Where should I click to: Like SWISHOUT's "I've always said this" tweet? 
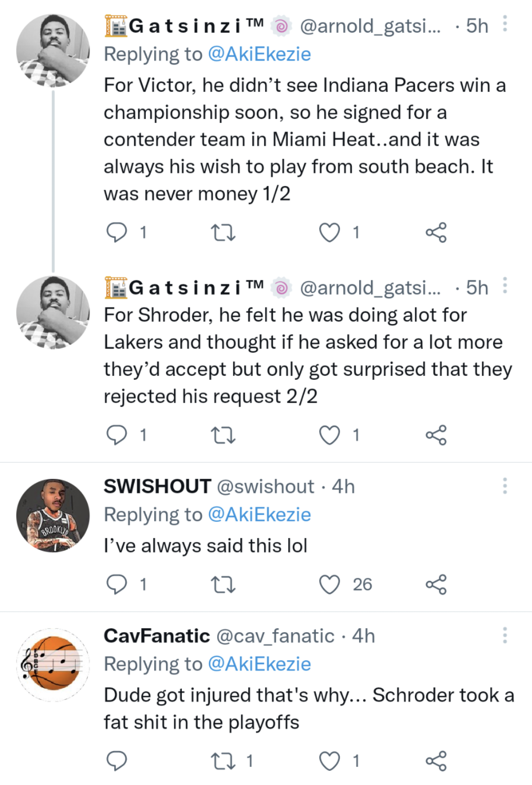point(329,585)
